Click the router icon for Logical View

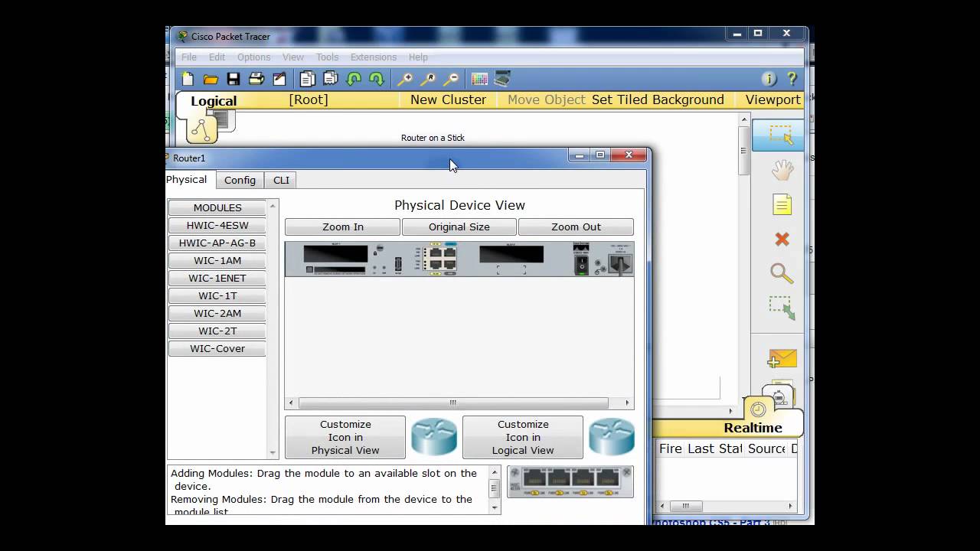[x=611, y=437]
